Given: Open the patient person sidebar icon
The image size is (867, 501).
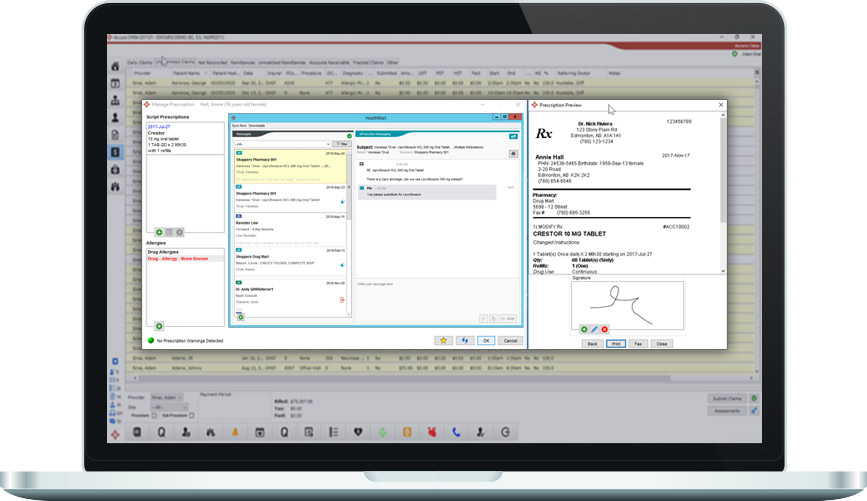Looking at the screenshot, I should (115, 118).
